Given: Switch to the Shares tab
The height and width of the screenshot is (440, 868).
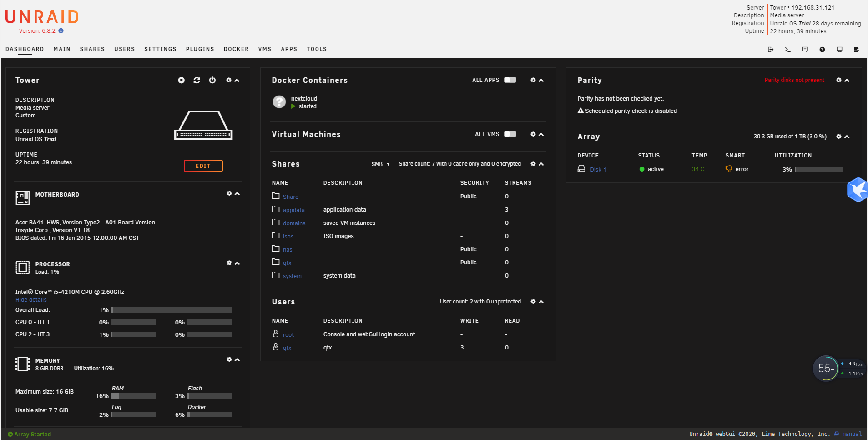Looking at the screenshot, I should point(92,49).
